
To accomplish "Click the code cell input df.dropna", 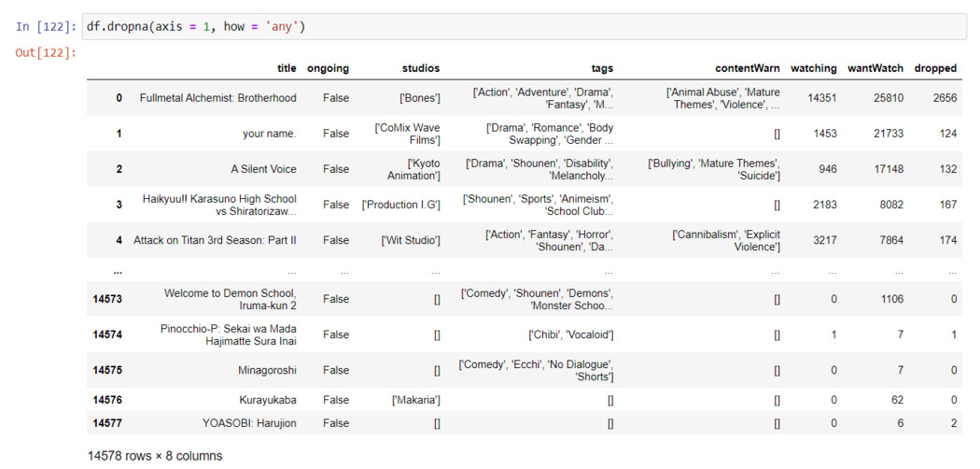I will [x=525, y=26].
